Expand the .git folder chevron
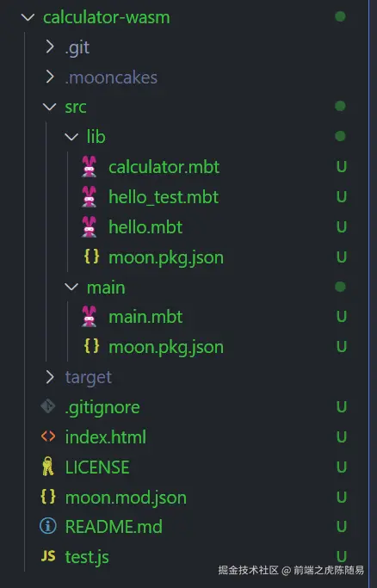 [x=50, y=46]
